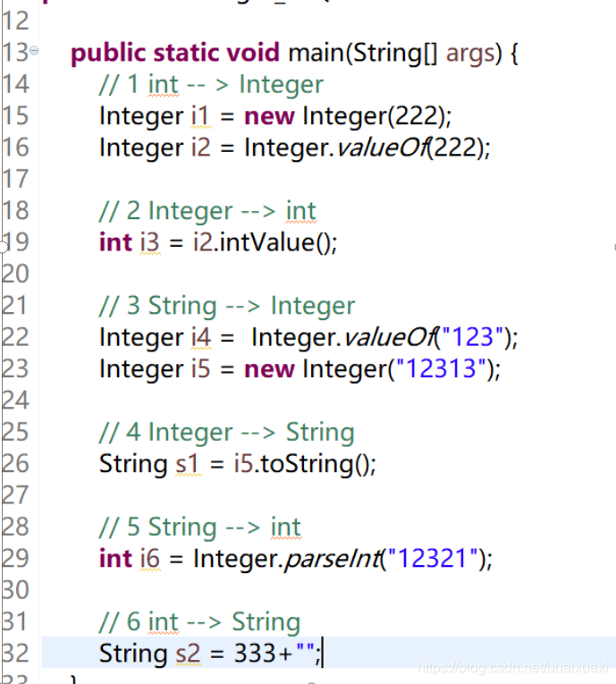Viewport: 616px width, 684px height.
Task: Click 'Integer.valueOf(222)' on line 16
Action: [x=364, y=148]
